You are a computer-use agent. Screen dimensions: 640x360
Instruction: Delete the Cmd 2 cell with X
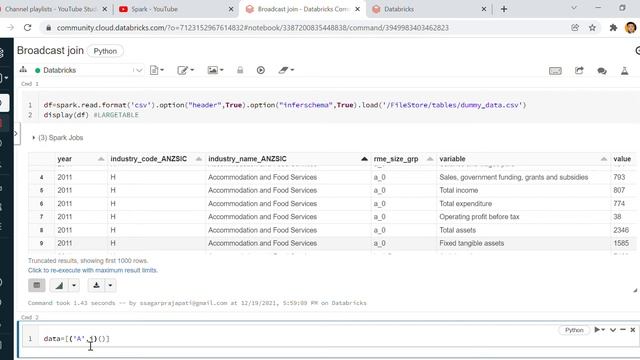click(633, 330)
